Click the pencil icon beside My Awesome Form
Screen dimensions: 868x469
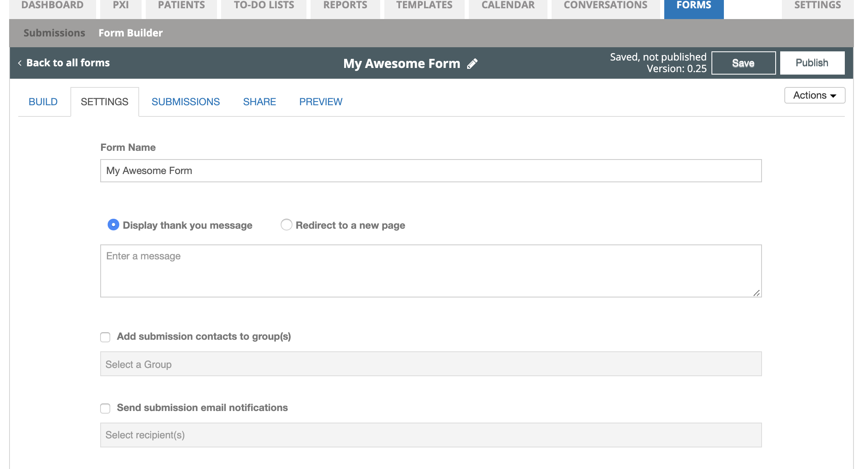[x=472, y=63]
